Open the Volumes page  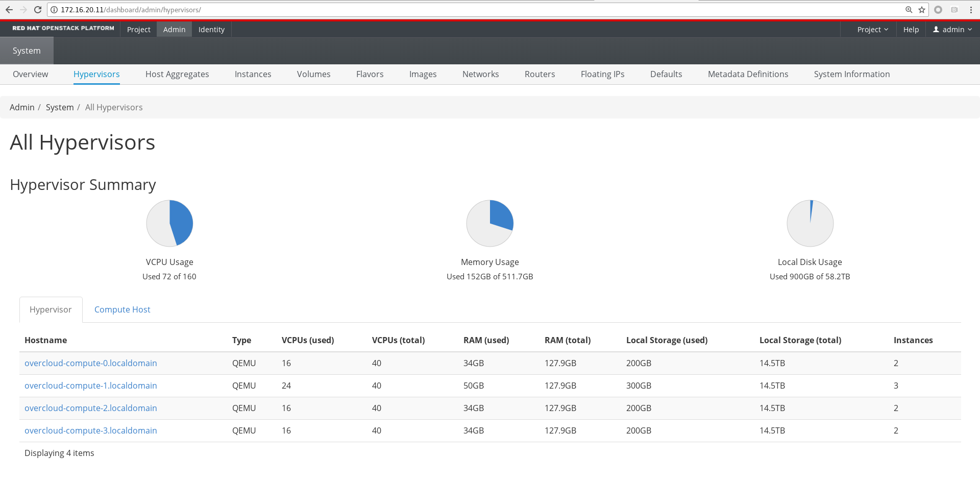click(314, 74)
